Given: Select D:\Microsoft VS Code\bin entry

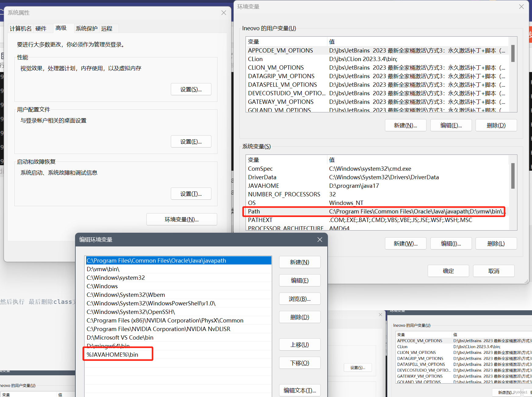Looking at the screenshot, I should 178,337.
